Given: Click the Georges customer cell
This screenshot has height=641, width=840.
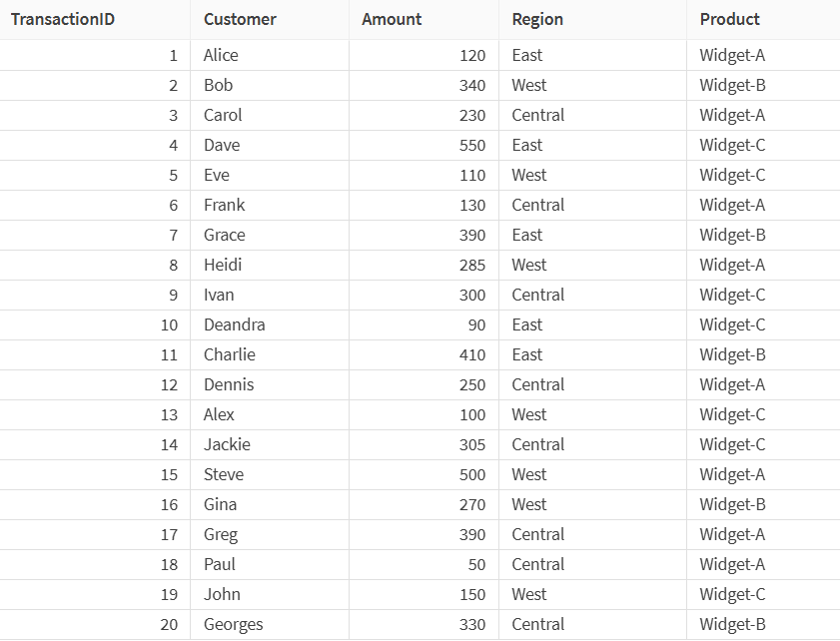Looking at the screenshot, I should (x=233, y=624).
